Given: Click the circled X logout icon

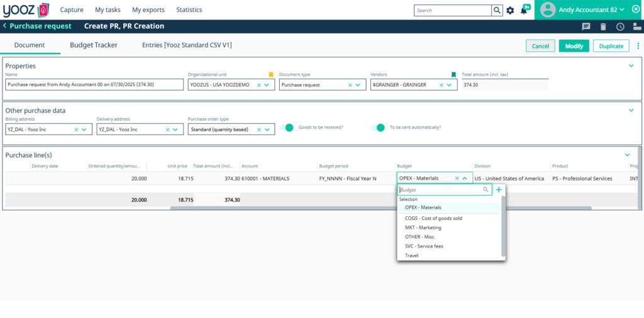Looking at the screenshot, I should 635,9.
